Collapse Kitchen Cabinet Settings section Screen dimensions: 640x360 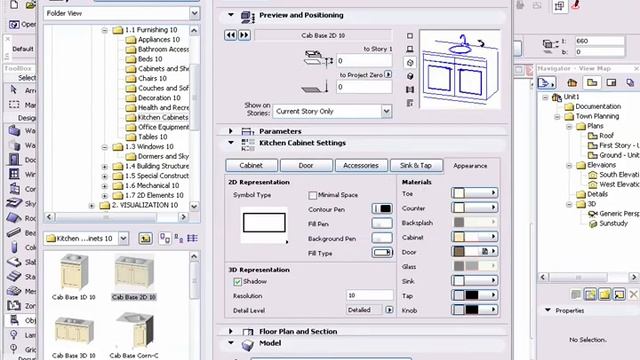(x=231, y=143)
